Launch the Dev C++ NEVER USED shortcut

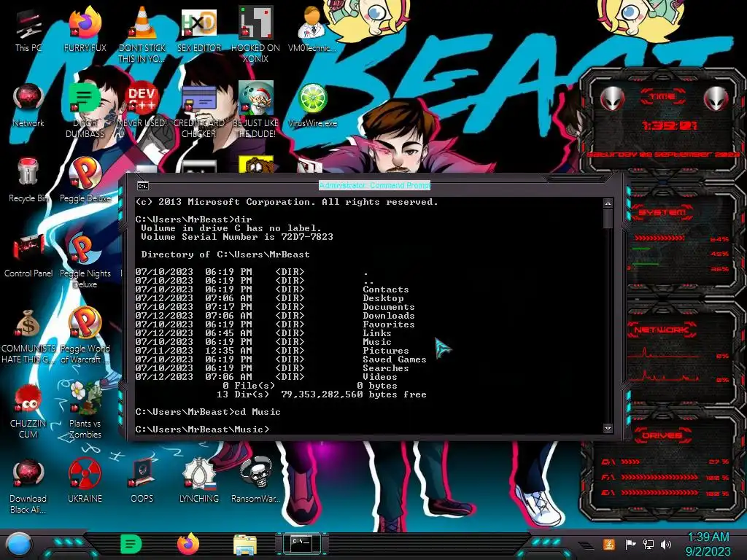pyautogui.click(x=142, y=105)
